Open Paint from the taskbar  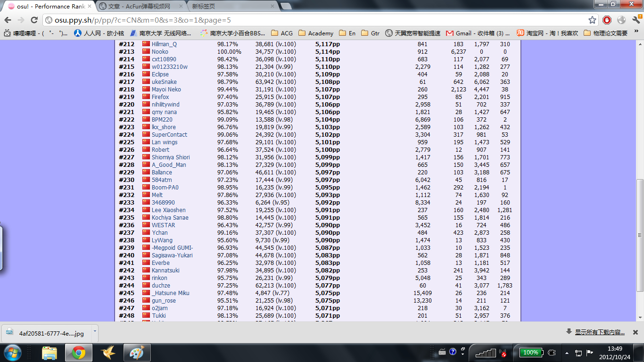click(x=137, y=353)
